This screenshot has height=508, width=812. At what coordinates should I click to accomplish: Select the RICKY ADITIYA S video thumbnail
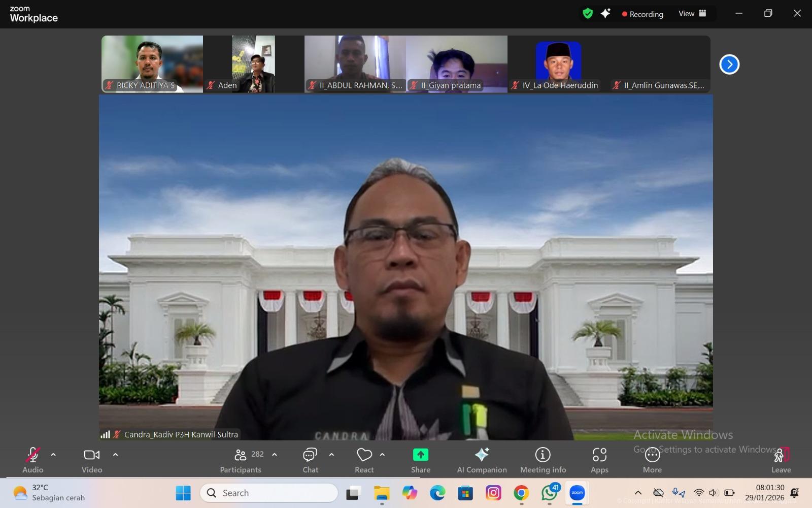[x=152, y=63]
